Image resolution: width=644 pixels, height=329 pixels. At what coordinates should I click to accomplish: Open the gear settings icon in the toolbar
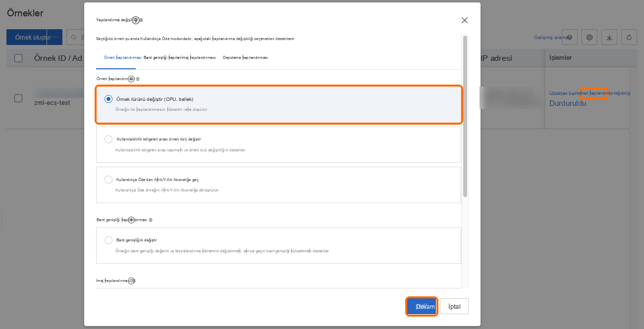point(590,37)
